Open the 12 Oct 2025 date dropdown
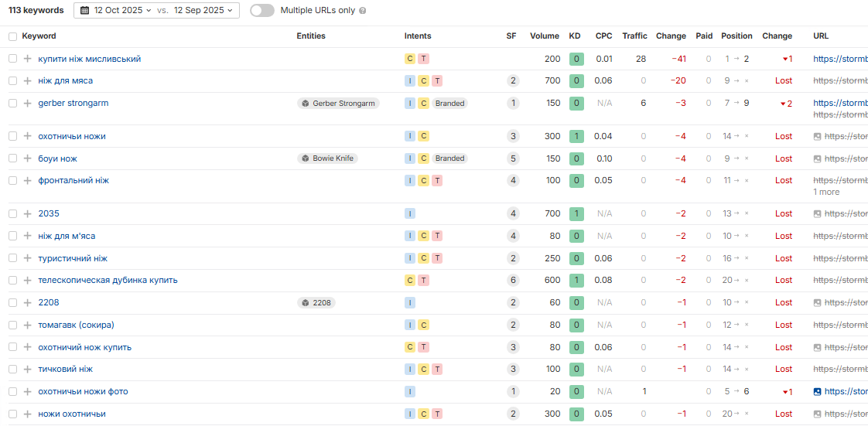Screen dimensions: 868x426 pos(116,11)
